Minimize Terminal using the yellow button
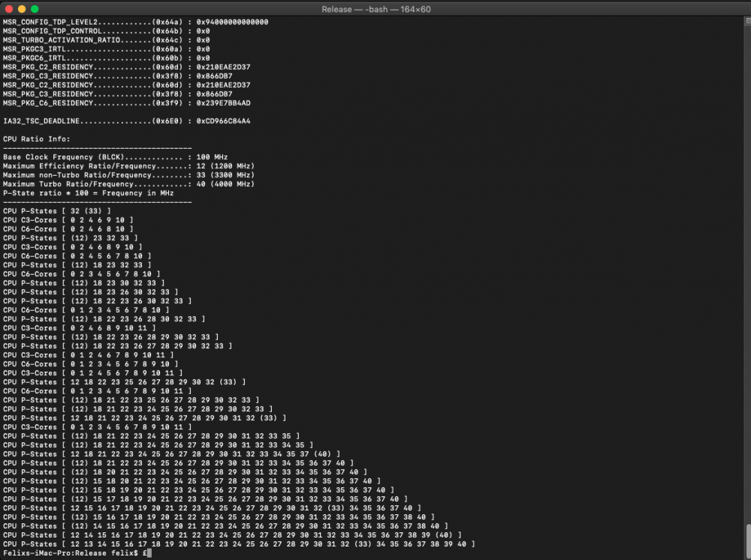 tap(22, 9)
